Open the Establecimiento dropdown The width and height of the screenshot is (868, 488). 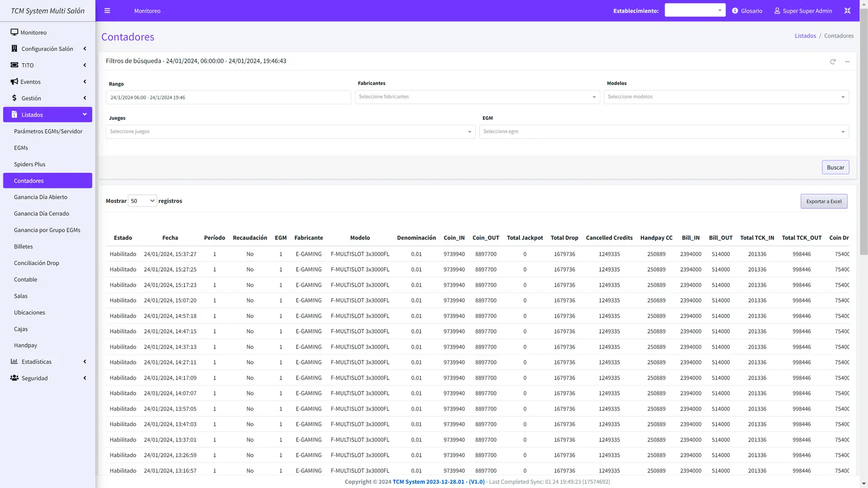695,10
